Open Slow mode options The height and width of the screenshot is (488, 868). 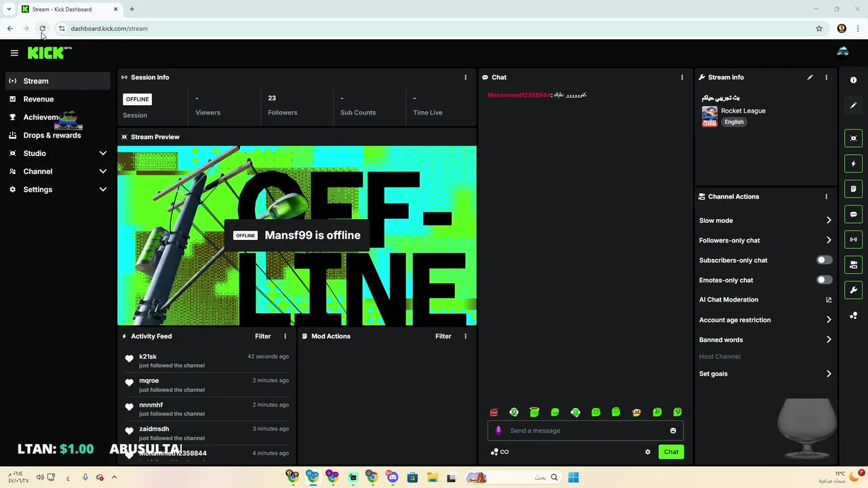tap(766, 220)
